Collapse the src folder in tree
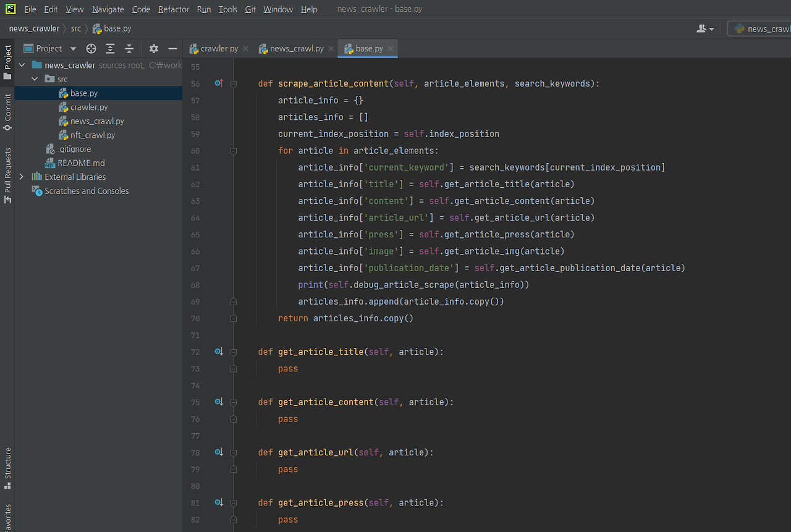Screen dimensions: 791x532 click(35, 79)
